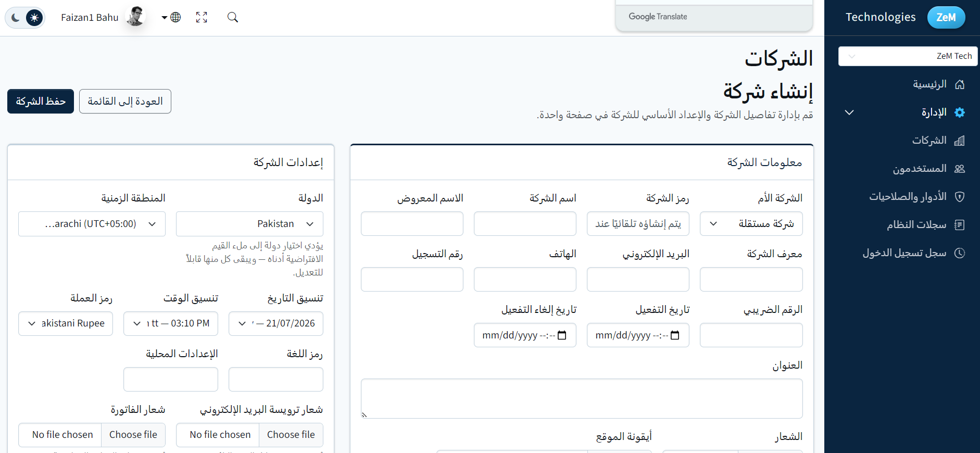Open calendar picker for تاريخ التفعيل

[675, 335]
